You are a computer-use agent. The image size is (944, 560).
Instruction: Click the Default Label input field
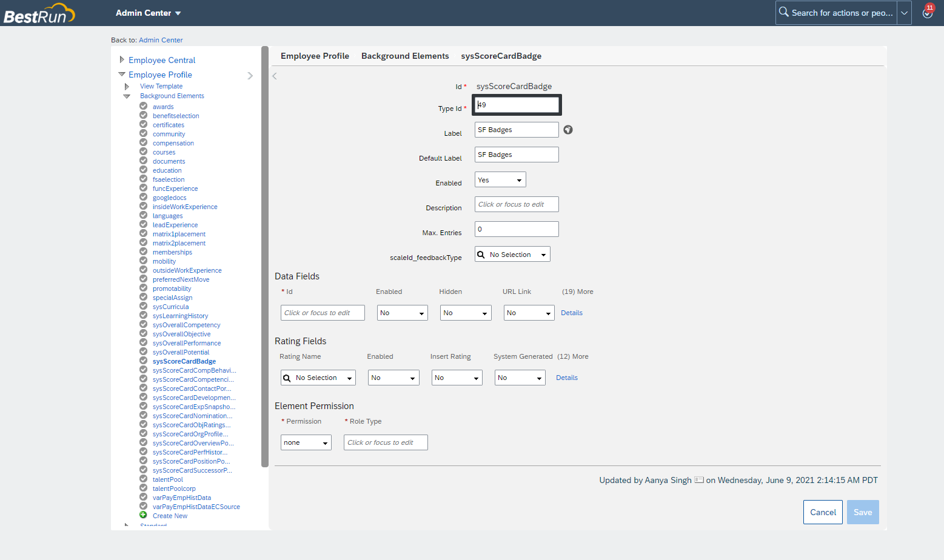517,155
